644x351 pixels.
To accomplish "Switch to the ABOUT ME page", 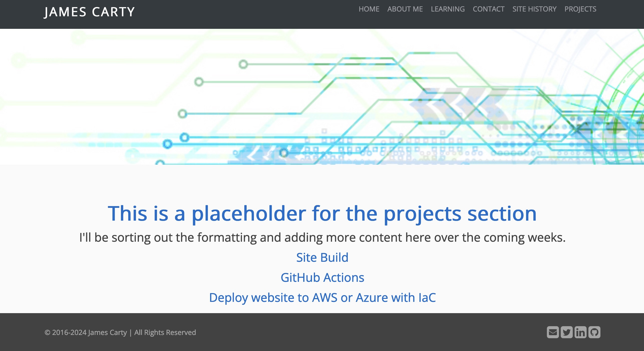I will (405, 9).
